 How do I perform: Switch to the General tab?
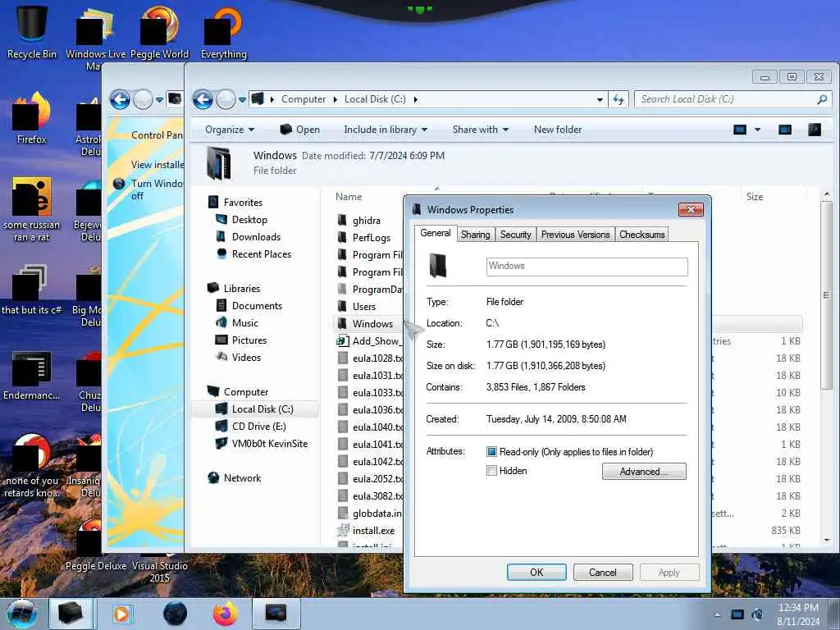click(435, 233)
